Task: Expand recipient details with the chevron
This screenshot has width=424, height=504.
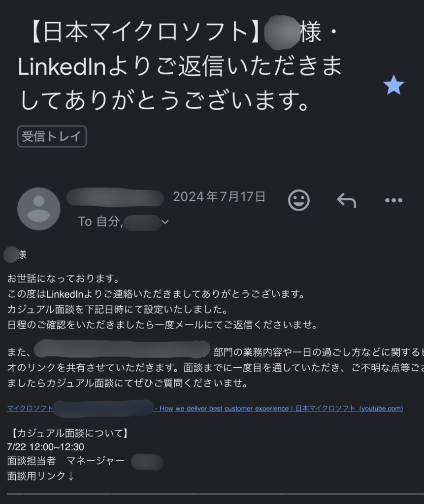Action: 165,222
